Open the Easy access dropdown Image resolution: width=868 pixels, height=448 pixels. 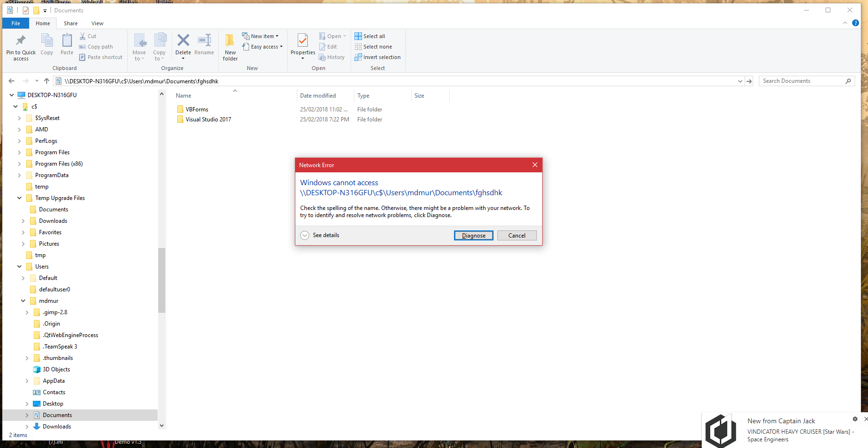click(262, 47)
